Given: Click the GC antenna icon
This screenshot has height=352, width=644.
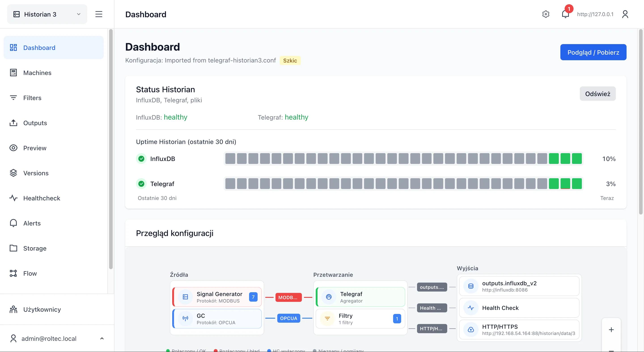Looking at the screenshot, I should click(x=185, y=319).
